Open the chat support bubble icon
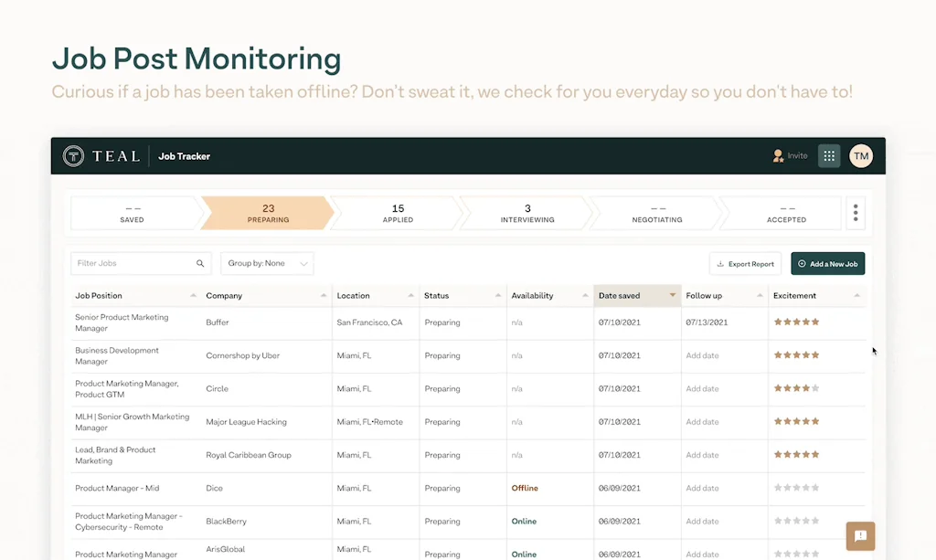Image resolution: width=936 pixels, height=560 pixels. pyautogui.click(x=859, y=536)
